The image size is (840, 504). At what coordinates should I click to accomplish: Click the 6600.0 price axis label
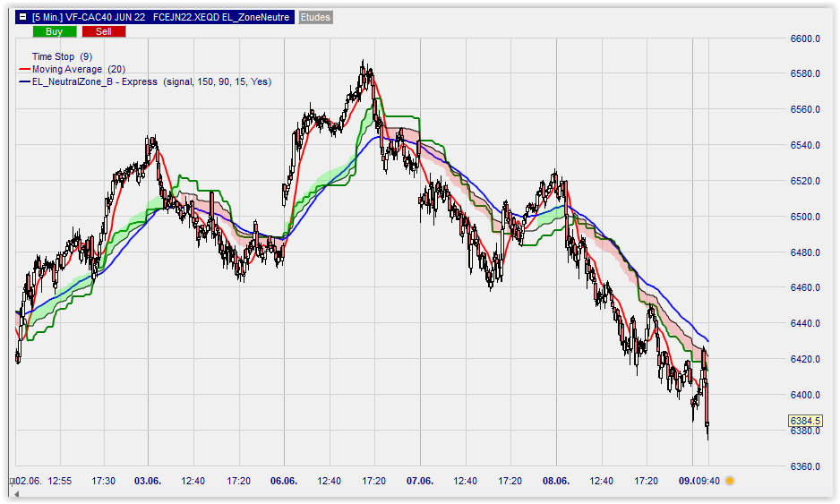point(805,38)
